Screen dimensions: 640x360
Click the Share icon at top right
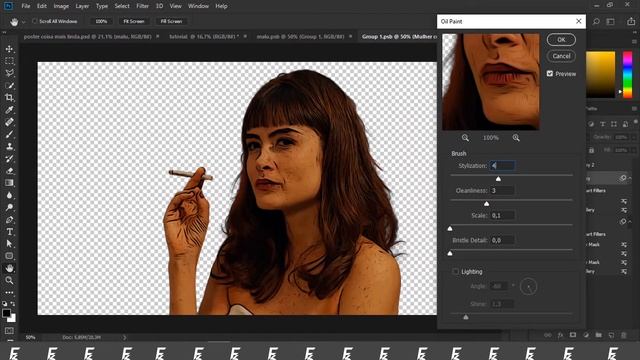(631, 22)
